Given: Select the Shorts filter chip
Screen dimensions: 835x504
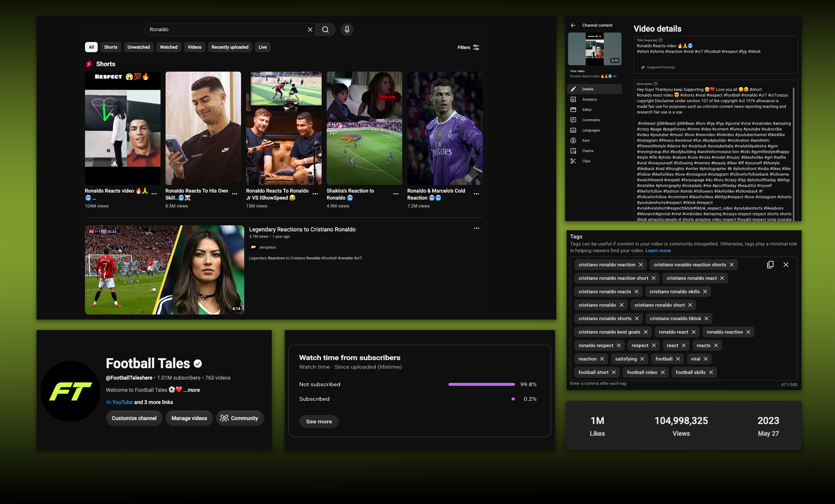Looking at the screenshot, I should point(110,47).
